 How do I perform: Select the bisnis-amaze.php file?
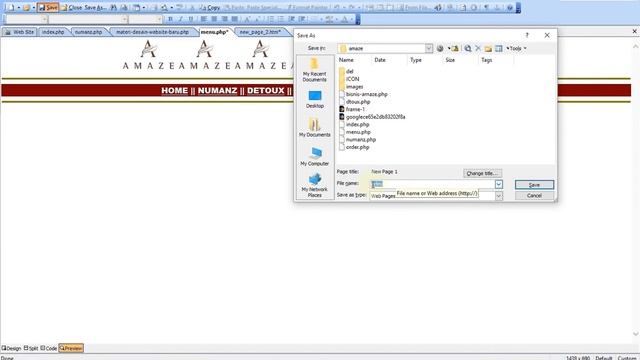point(363,94)
